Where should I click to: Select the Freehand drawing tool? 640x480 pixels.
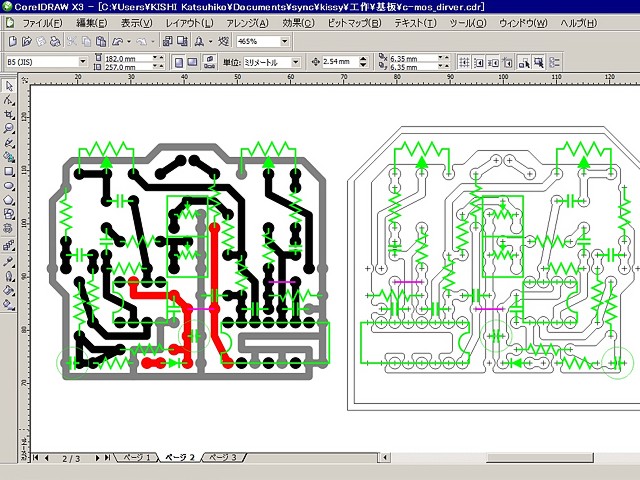pos(9,143)
